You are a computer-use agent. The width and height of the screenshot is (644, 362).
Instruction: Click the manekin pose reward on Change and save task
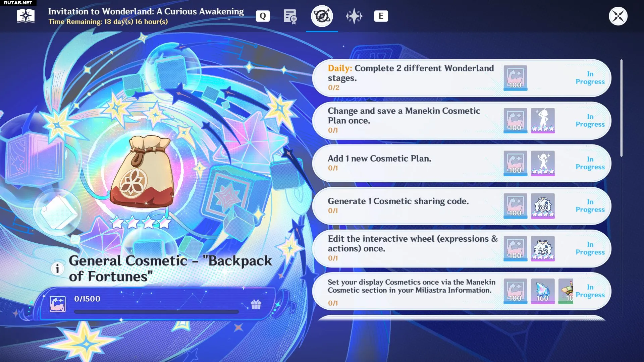[x=543, y=120]
